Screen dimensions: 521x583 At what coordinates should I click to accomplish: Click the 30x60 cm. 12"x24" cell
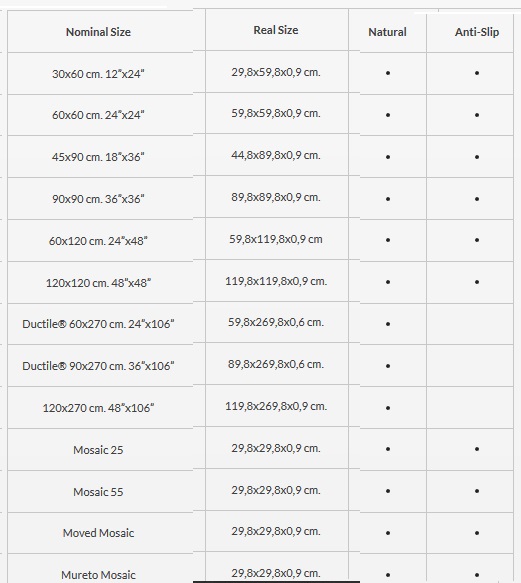[98, 74]
